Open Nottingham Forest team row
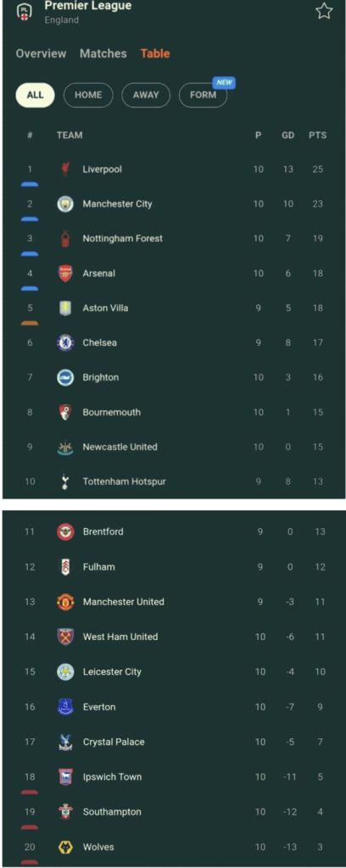This screenshot has height=868, width=346. tap(173, 238)
